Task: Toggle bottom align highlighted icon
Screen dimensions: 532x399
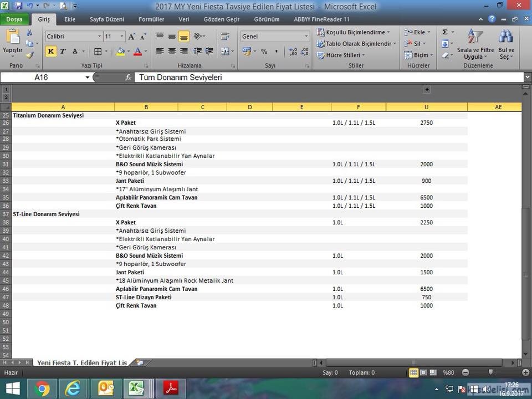Action: coord(183,36)
